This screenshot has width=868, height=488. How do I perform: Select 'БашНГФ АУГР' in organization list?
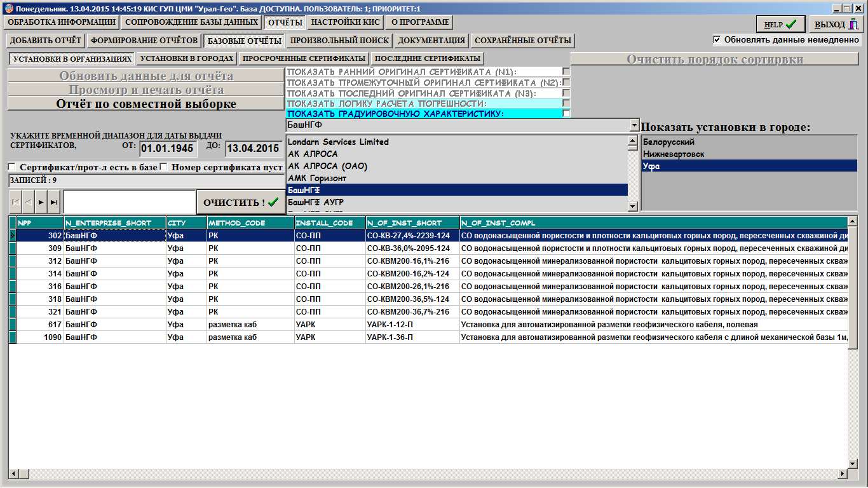coord(456,202)
